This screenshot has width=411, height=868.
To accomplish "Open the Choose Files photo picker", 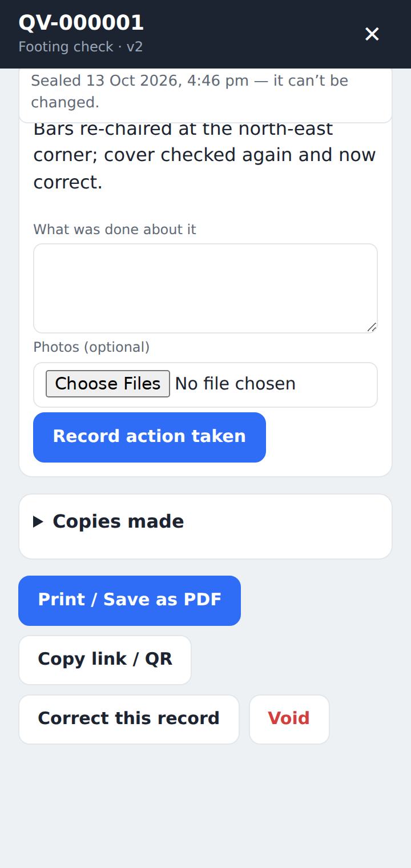I will pyautogui.click(x=108, y=384).
